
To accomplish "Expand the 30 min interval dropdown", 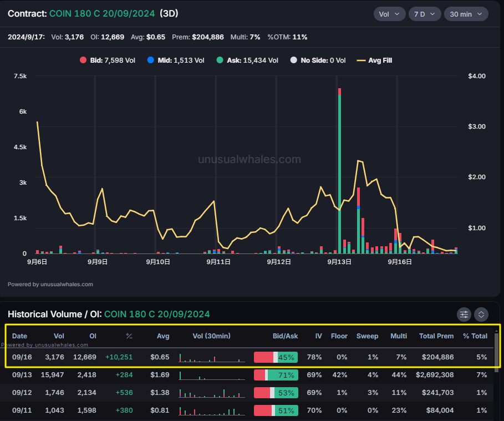I will 466,14.
